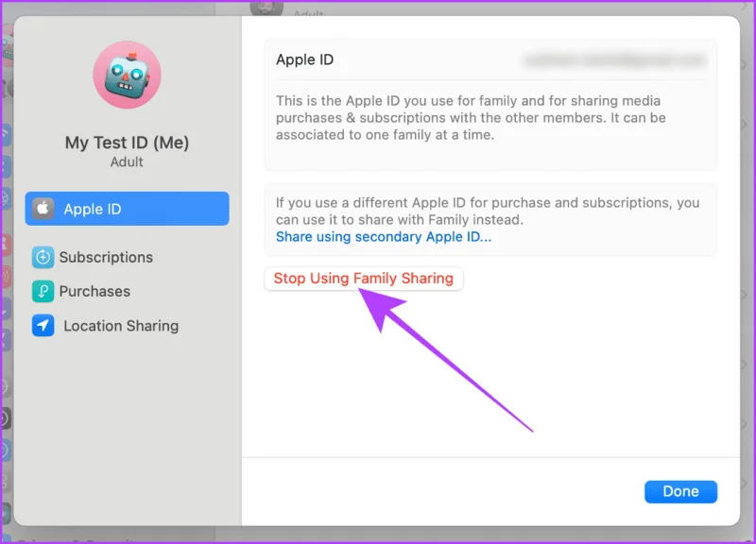Click the Apple logo icon in sidebar
The width and height of the screenshot is (756, 544).
43,209
